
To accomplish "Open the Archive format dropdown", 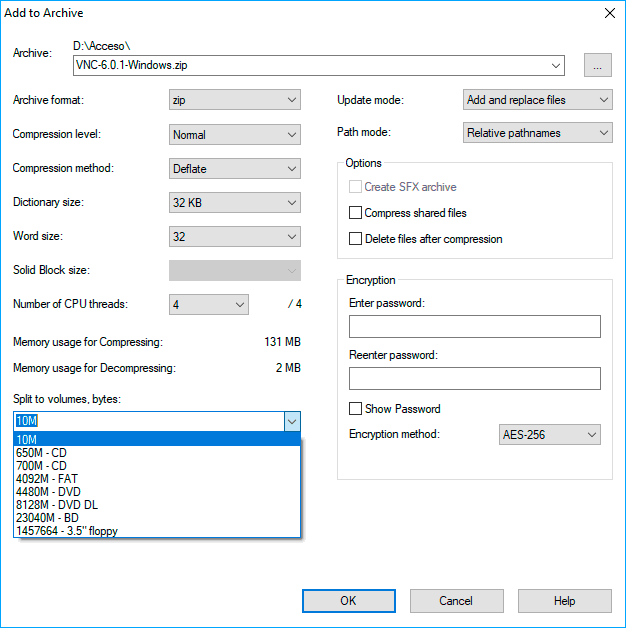I will point(235,100).
